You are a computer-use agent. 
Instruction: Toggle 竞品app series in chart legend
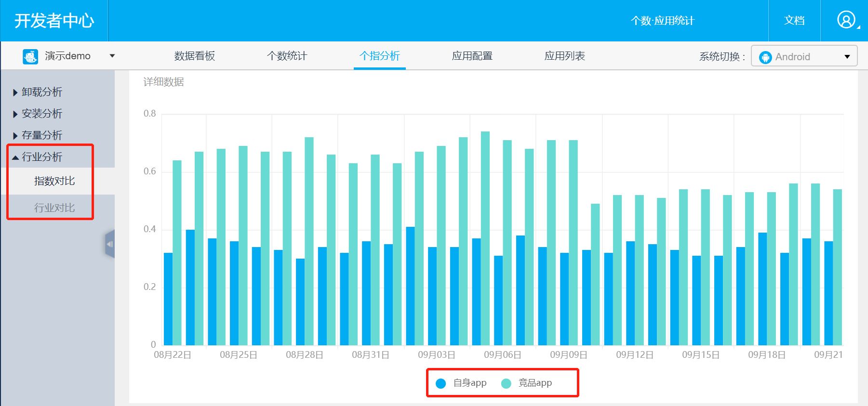pos(527,383)
